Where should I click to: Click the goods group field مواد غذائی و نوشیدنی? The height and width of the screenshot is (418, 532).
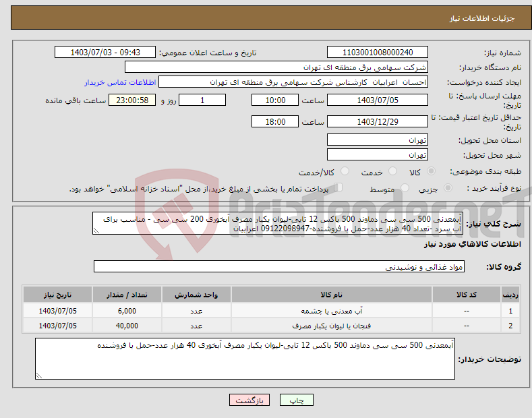pyautogui.click(x=279, y=267)
